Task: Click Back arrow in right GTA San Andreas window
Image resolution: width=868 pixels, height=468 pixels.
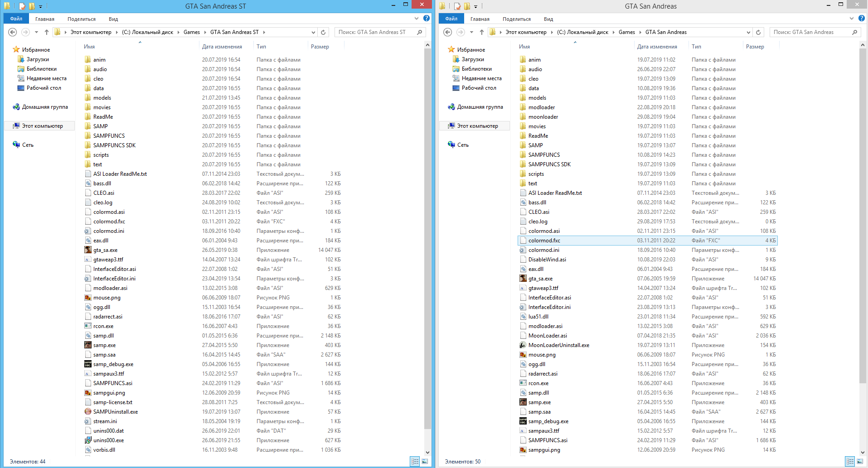Action: pyautogui.click(x=448, y=32)
